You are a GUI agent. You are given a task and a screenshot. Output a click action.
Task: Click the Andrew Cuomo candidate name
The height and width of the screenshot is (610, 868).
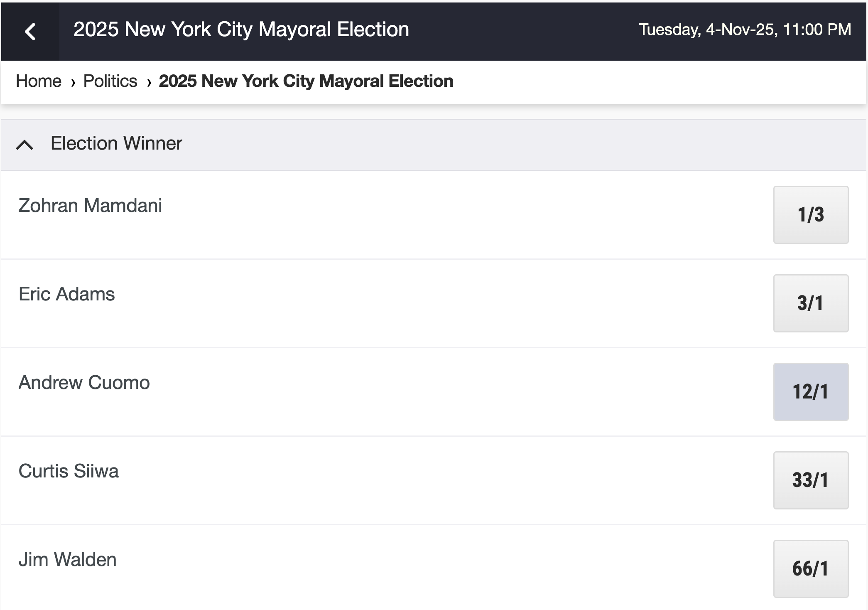[x=84, y=383]
